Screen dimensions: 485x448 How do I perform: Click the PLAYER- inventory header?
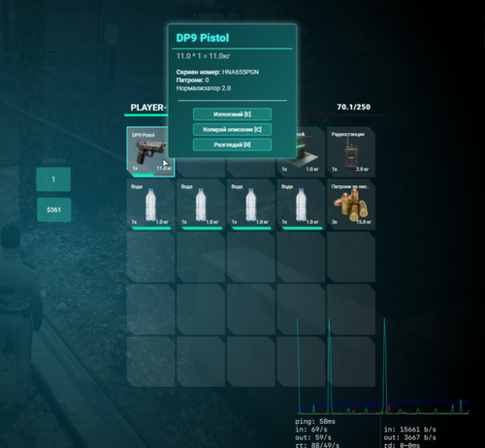coord(148,108)
